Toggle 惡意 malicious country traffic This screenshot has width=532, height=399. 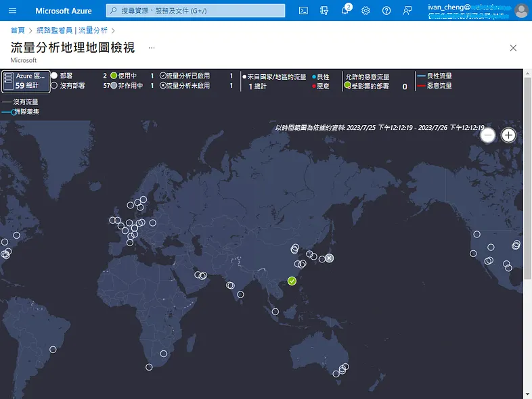[321, 86]
